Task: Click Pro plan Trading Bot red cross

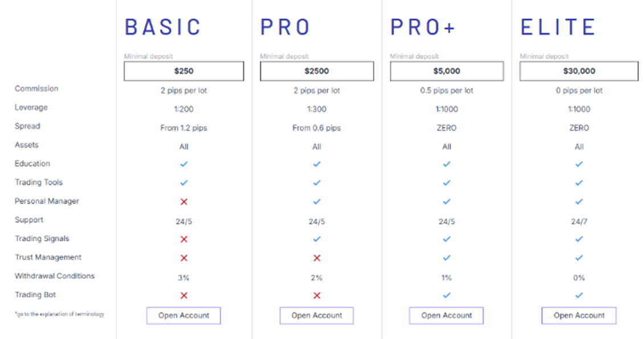Action: pyautogui.click(x=317, y=296)
